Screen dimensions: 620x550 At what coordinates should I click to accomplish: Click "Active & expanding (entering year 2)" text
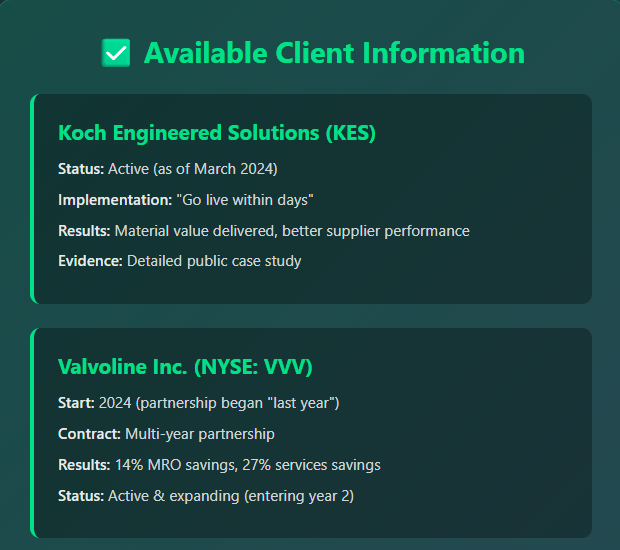pos(231,497)
